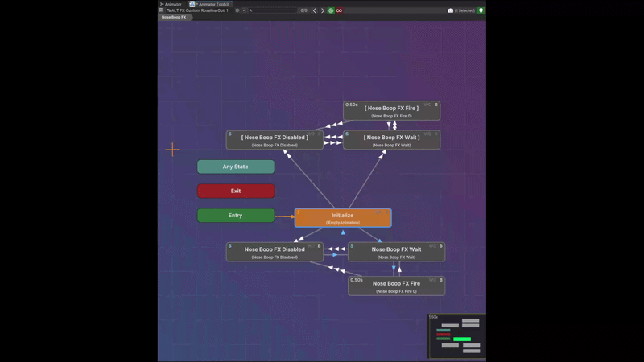Select lower Wait to Disabled transition arrows
Viewport: 644px width, 362px height.
pyautogui.click(x=336, y=249)
